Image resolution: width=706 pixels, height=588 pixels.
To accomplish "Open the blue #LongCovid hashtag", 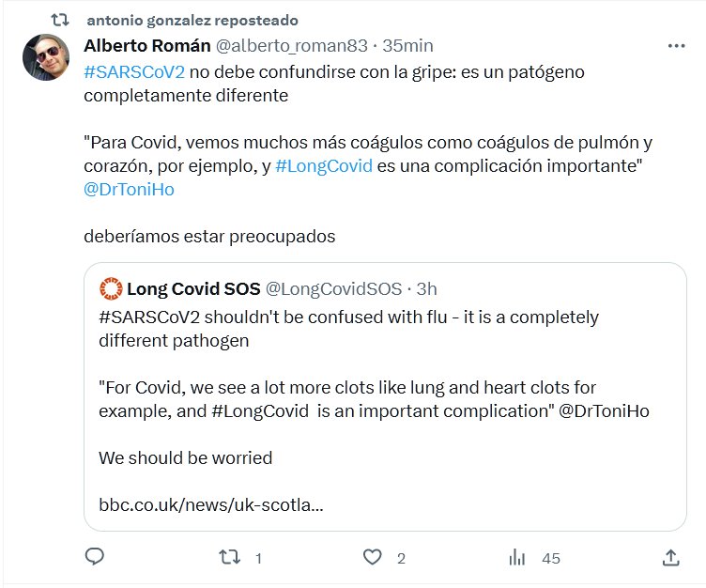I will tap(324, 165).
